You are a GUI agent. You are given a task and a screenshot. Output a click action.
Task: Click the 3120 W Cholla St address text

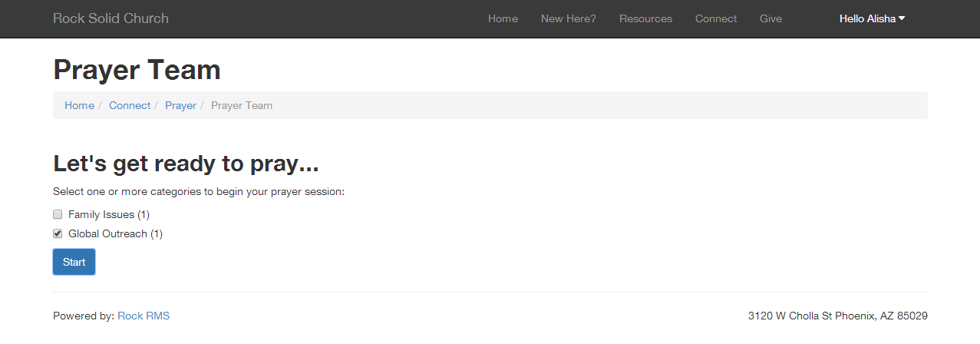click(x=838, y=316)
